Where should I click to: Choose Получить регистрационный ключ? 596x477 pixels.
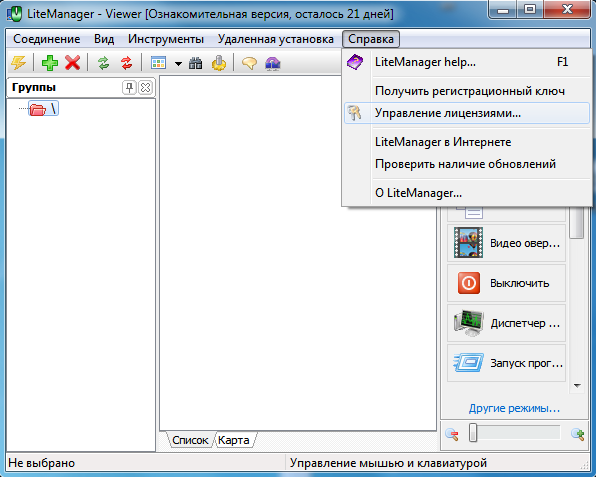[467, 91]
